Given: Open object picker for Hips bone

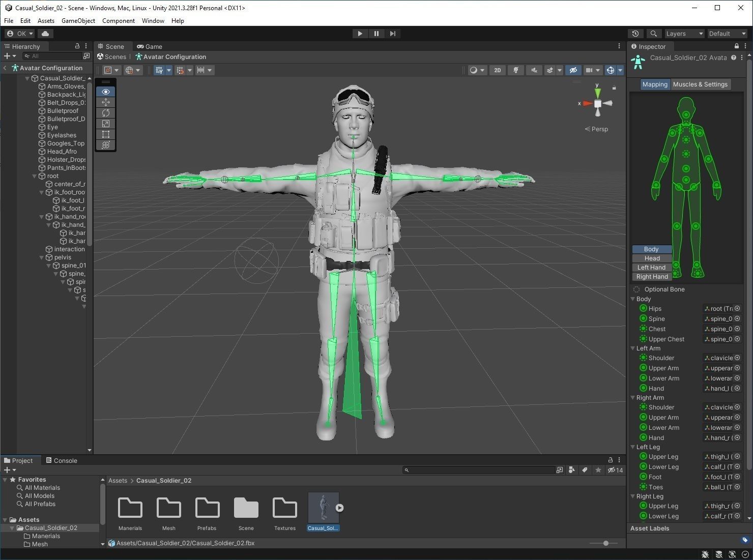Looking at the screenshot, I should tap(737, 309).
